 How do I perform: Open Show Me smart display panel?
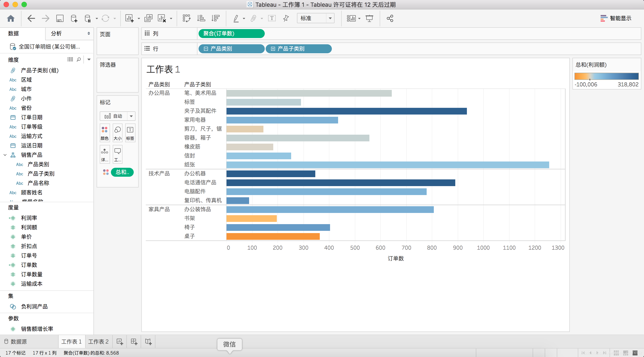(x=616, y=18)
